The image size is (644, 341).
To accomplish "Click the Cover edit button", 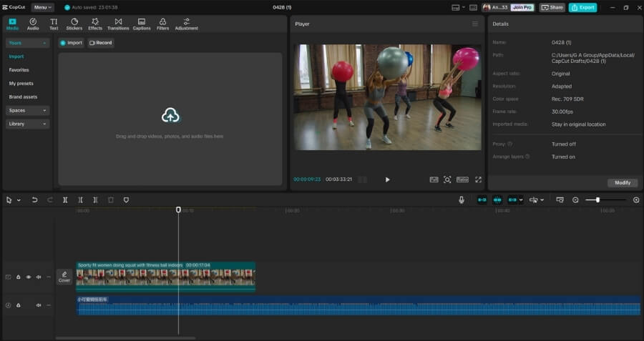I will click(64, 277).
